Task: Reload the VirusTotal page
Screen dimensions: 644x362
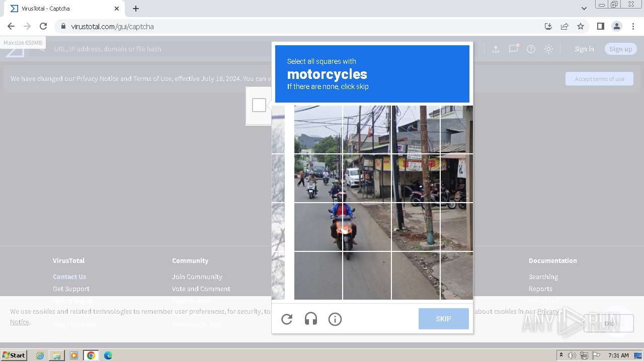Action: tap(43, 26)
